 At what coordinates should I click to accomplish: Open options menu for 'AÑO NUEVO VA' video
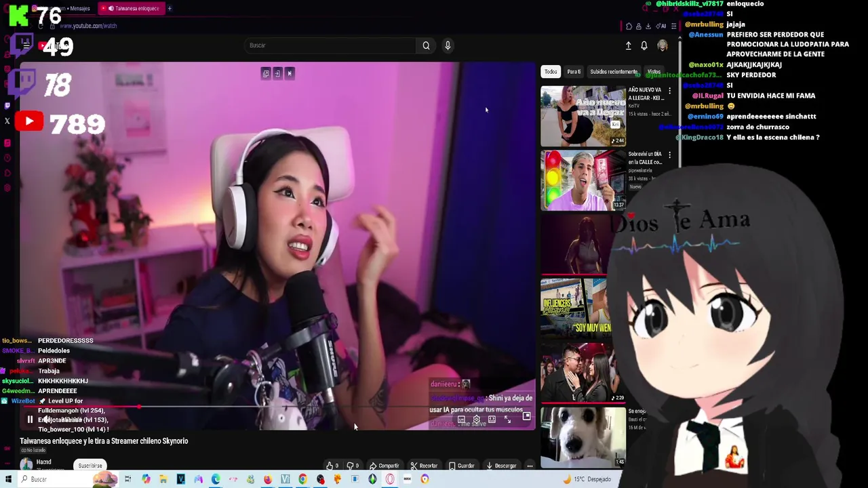[x=669, y=90]
